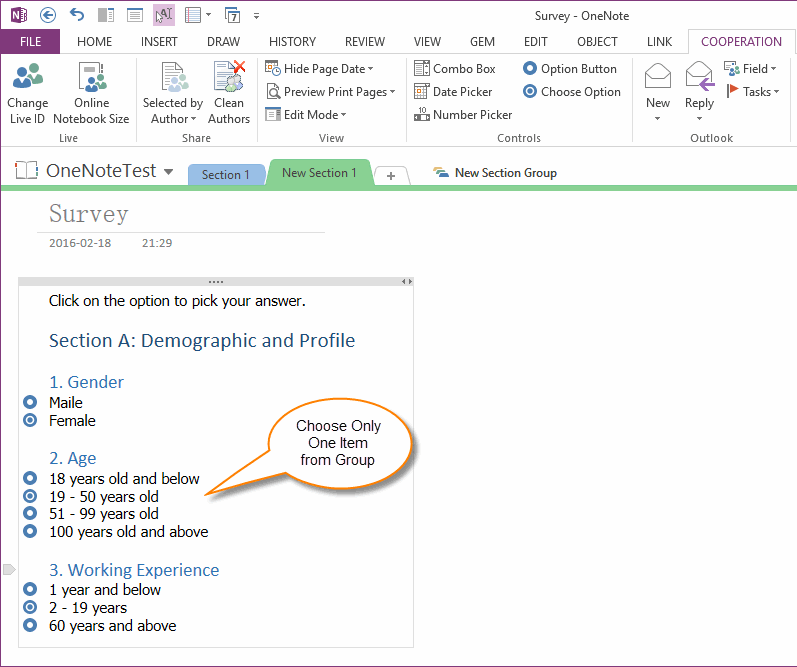Switch to the INSERT ribbon tab
The height and width of the screenshot is (667, 797).
point(159,42)
